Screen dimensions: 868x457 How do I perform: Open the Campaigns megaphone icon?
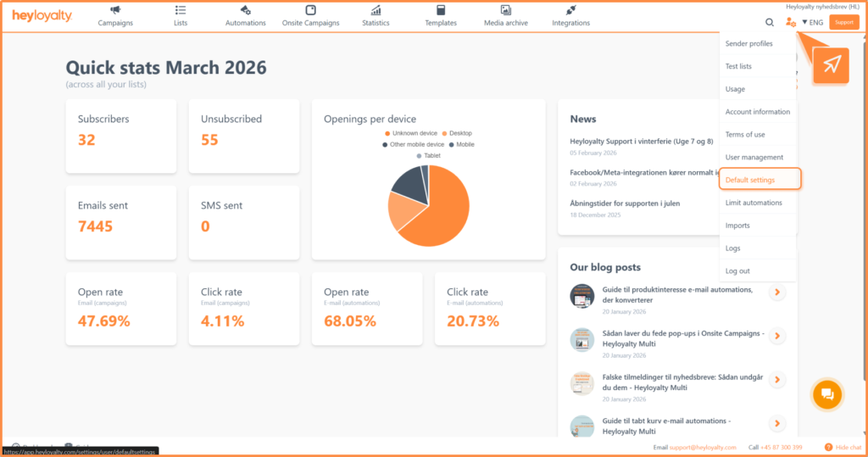tap(115, 10)
